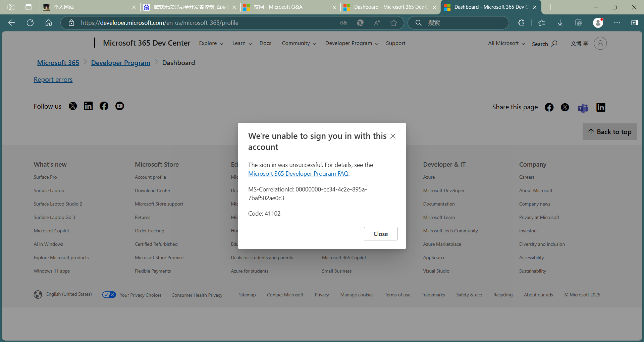Open the Azure footer link
Image resolution: width=644 pixels, height=342 pixels.
[429, 177]
